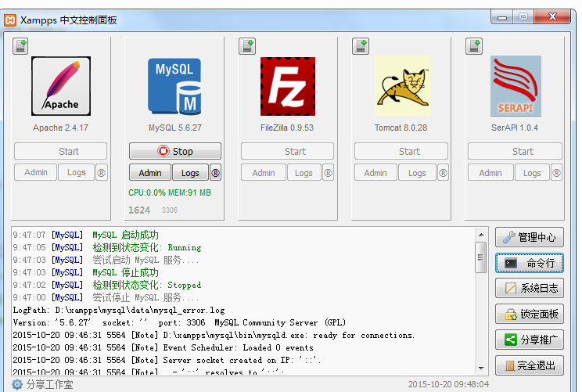Click the log scrollbar thumb
The image size is (582, 392).
point(481,257)
